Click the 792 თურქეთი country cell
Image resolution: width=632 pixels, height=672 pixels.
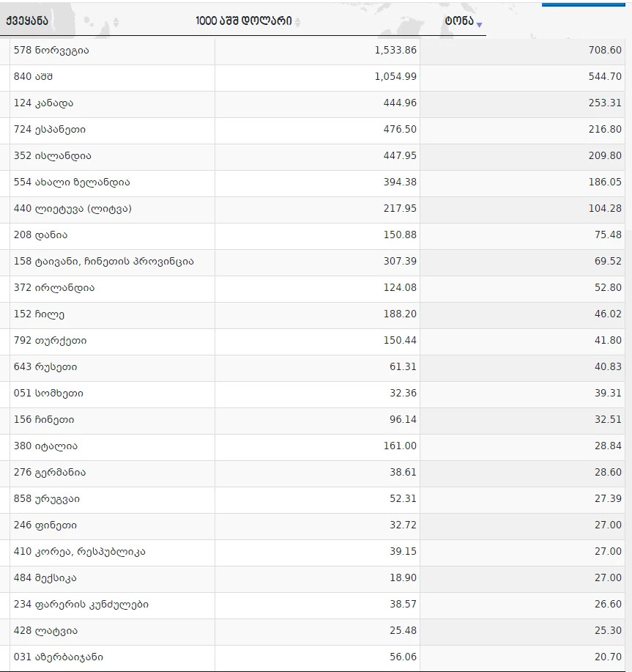pyautogui.click(x=51, y=341)
